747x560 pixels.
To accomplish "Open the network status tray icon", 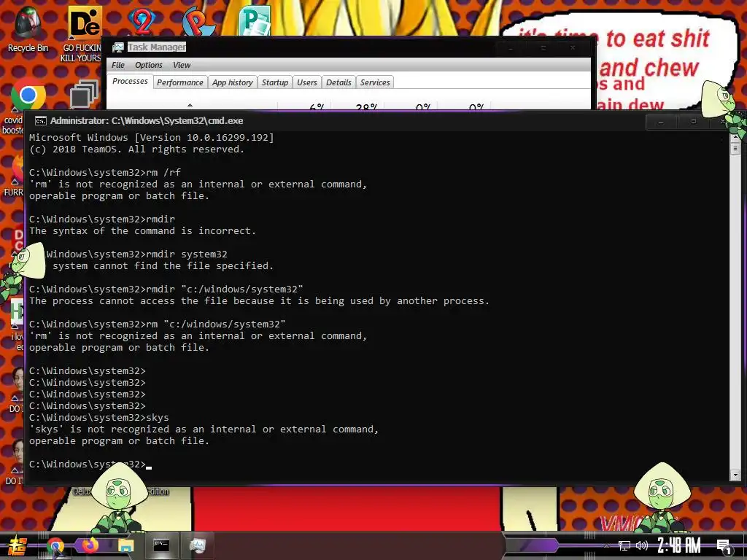I will coord(624,545).
